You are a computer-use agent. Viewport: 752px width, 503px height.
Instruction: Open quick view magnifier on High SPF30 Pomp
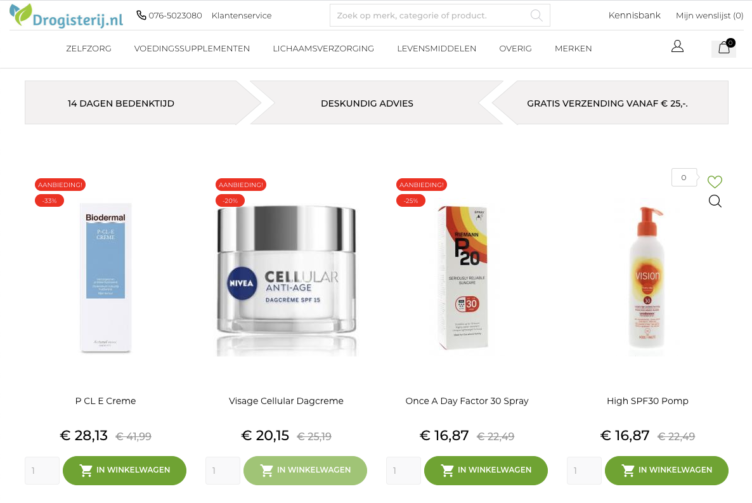pos(715,201)
